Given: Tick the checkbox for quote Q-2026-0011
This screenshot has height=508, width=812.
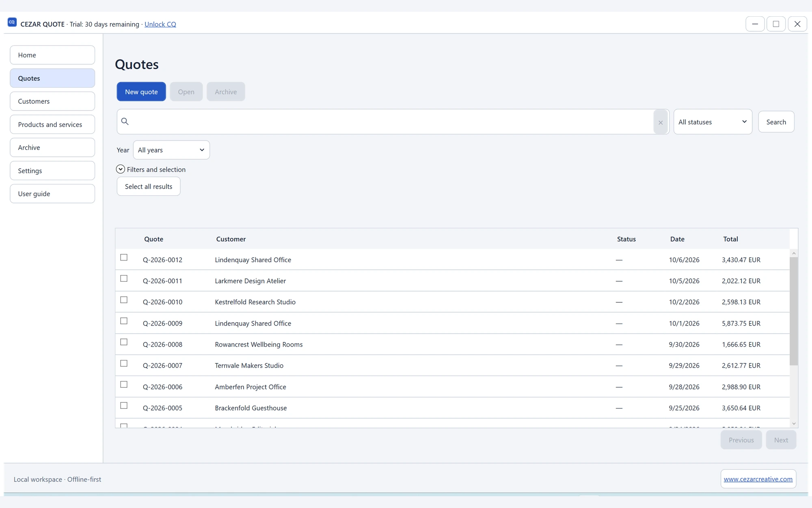Looking at the screenshot, I should click(124, 278).
